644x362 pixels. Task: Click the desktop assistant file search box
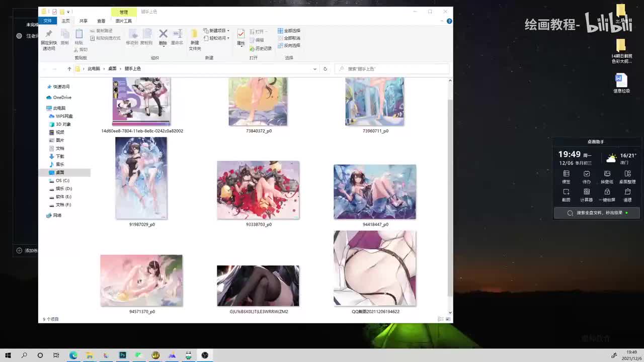[597, 213]
